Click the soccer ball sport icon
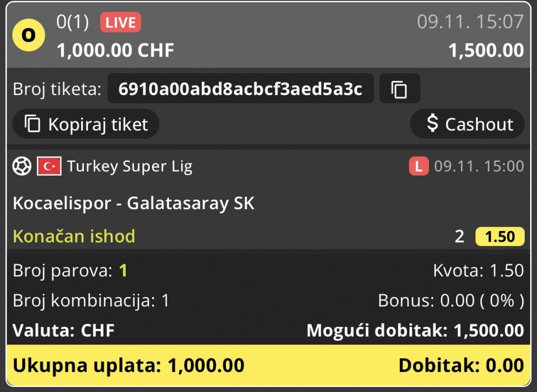537x392 pixels. 22,166
